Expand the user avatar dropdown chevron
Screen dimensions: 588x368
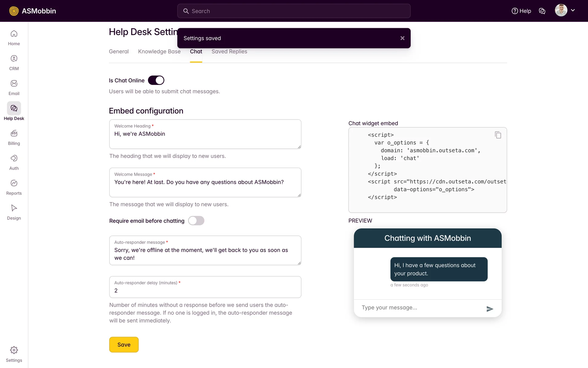click(x=573, y=10)
